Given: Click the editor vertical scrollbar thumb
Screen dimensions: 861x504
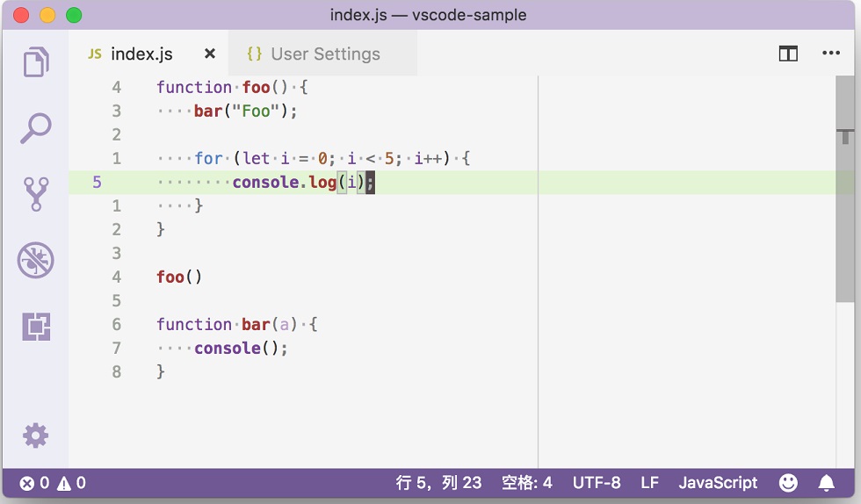Looking at the screenshot, I should click(x=845, y=189).
